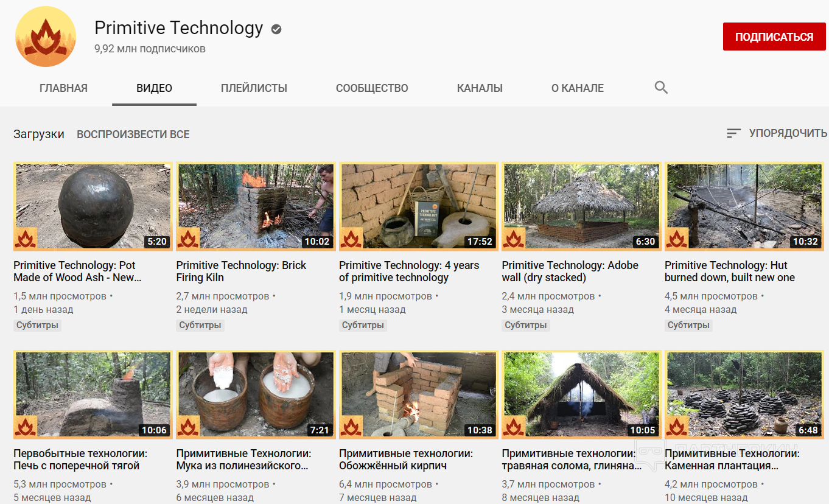Screen dimensions: 829x504
Task: Open the Pot Made of Wood Ash video title
Action: (x=77, y=271)
